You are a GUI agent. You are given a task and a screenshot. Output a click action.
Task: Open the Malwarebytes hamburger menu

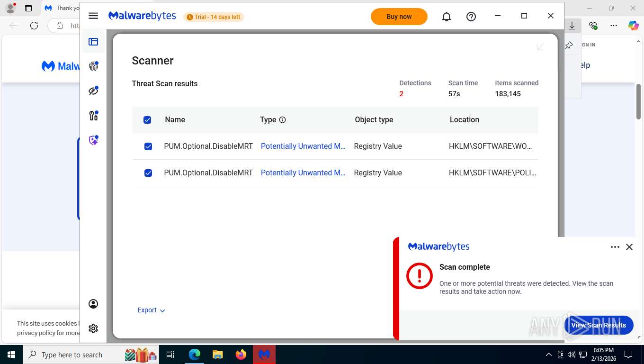pyautogui.click(x=93, y=16)
